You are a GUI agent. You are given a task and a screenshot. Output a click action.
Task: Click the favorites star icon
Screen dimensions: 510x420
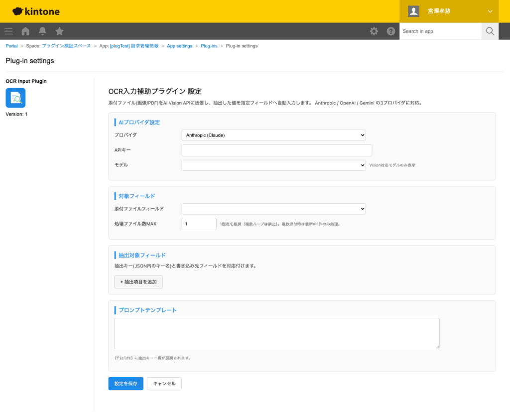click(x=59, y=31)
